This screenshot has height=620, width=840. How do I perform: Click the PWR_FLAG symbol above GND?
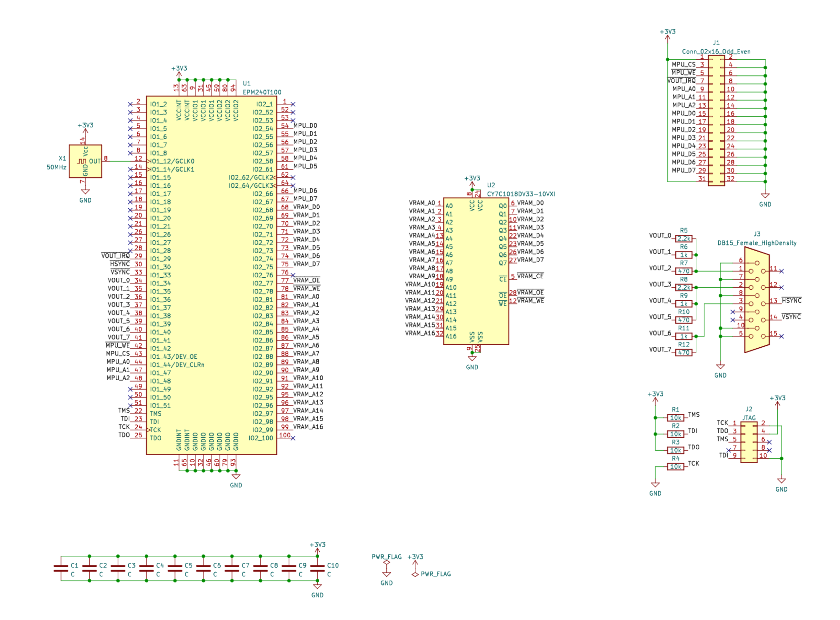click(386, 563)
